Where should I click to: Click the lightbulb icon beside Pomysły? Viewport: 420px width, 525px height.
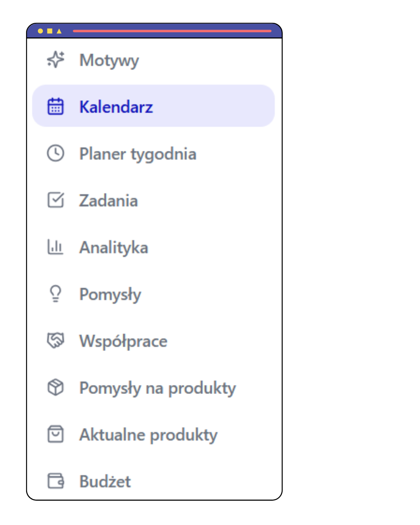[55, 294]
